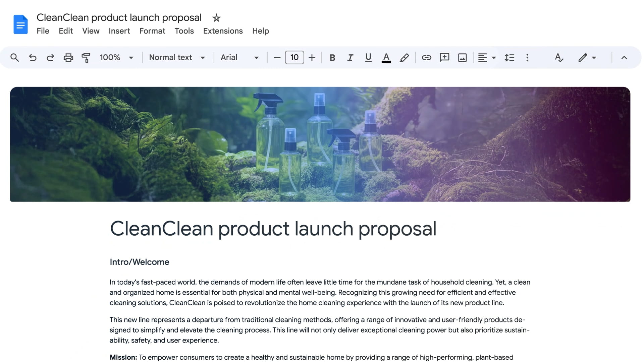Open the Extensions menu

(223, 31)
